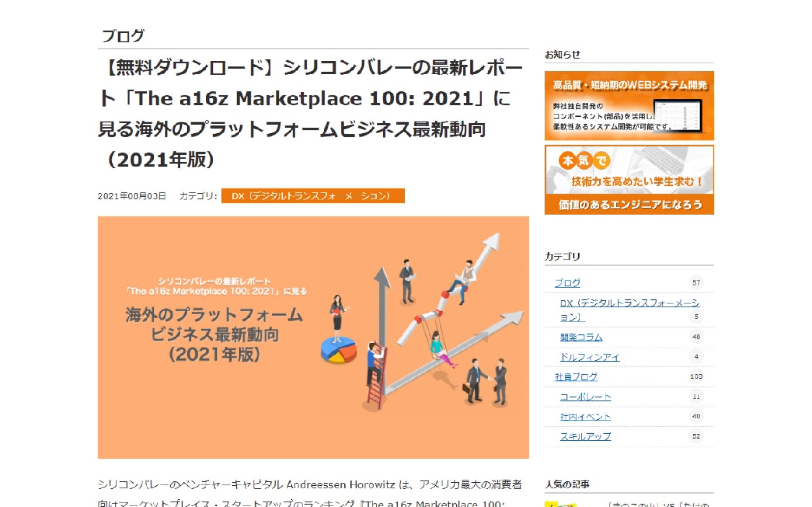Open the ドルフィンアイ category
812x507 pixels.
pos(590,357)
